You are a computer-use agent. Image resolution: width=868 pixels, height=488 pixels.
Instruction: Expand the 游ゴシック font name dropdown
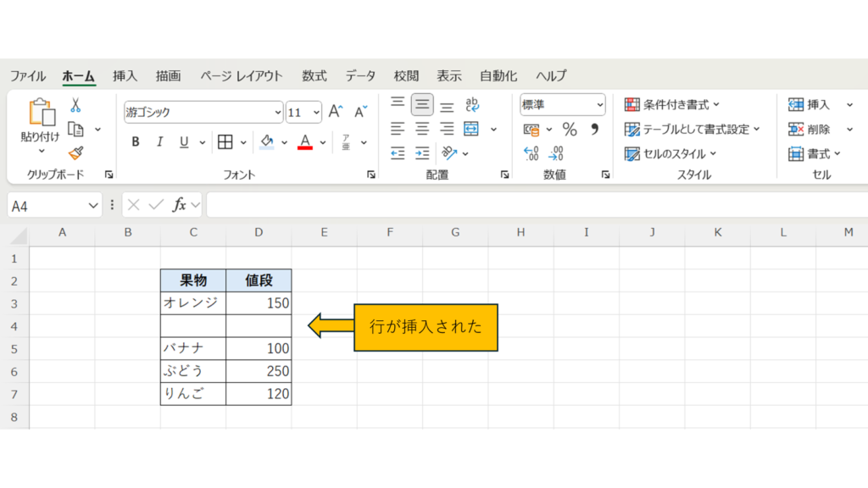pos(278,112)
